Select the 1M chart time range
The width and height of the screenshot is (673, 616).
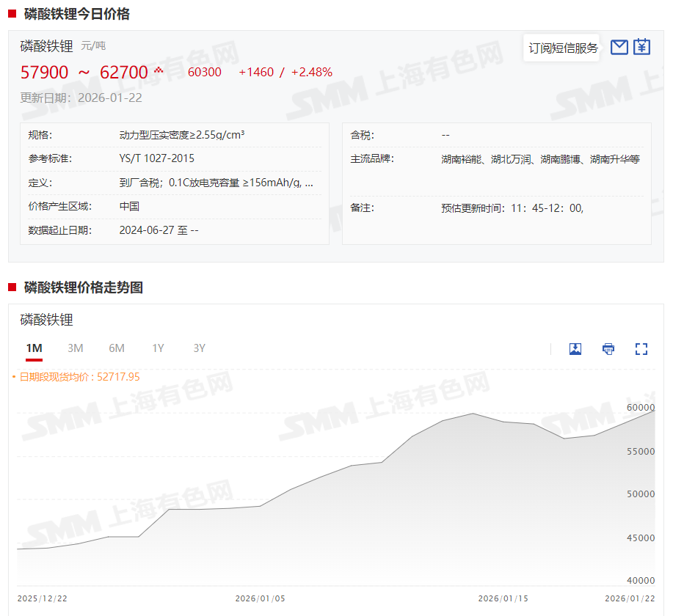click(x=34, y=348)
